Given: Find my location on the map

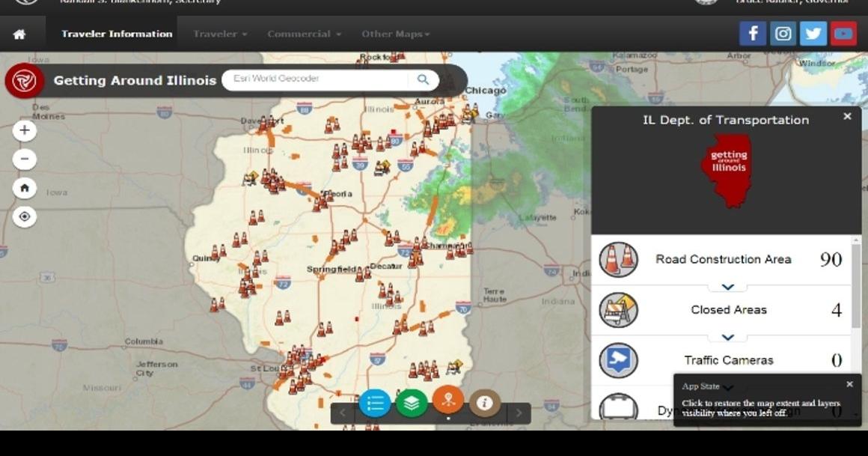Looking at the screenshot, I should pos(25,216).
